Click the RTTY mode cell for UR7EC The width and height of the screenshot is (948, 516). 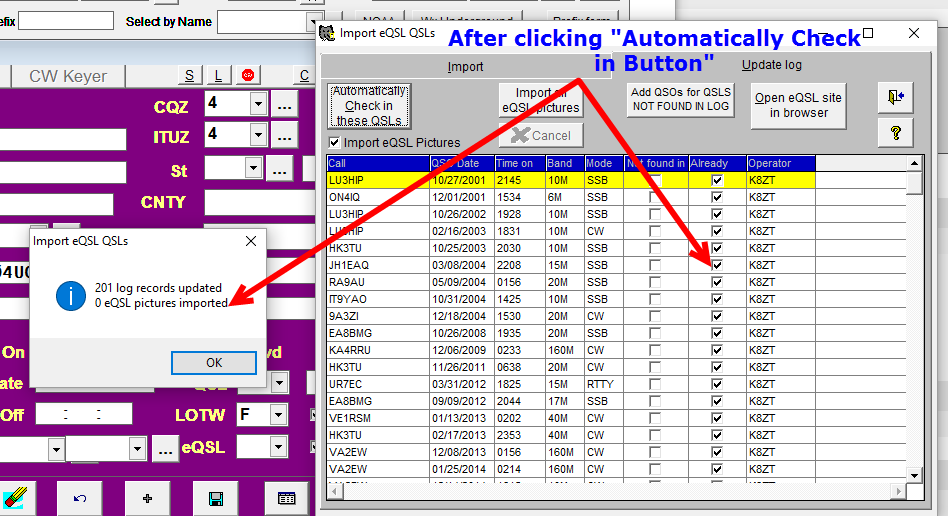coord(603,384)
